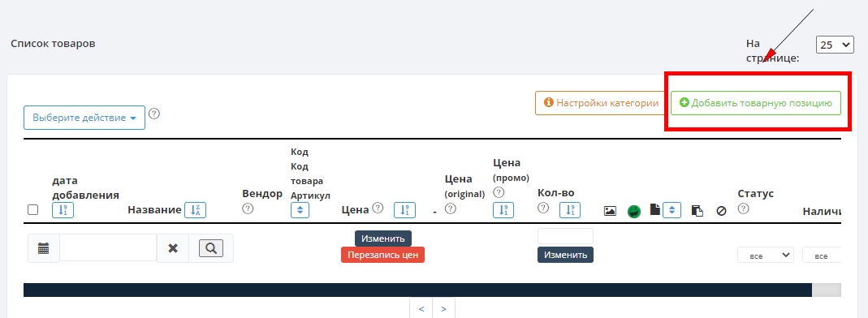
Task: Click red 'Перезапись цен' button
Action: pos(382,255)
